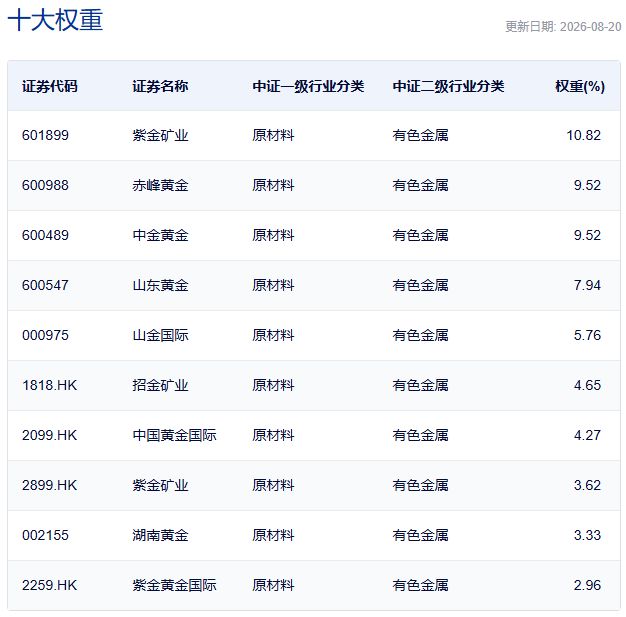626x617 pixels.
Task: Select stock code 2099.HK
Action: 50,435
